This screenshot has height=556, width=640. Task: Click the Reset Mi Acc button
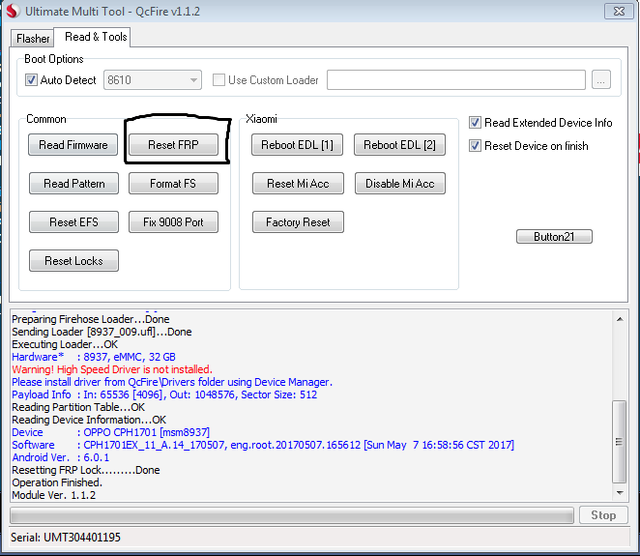point(298,184)
